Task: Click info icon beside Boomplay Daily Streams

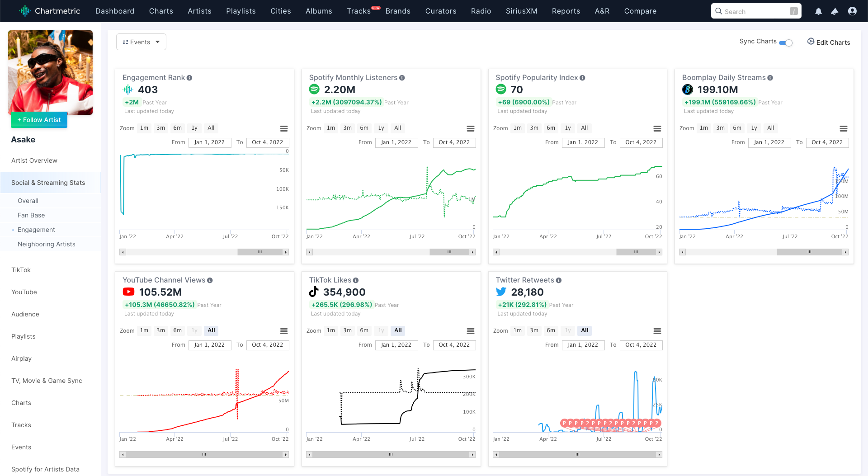Action: click(x=770, y=78)
